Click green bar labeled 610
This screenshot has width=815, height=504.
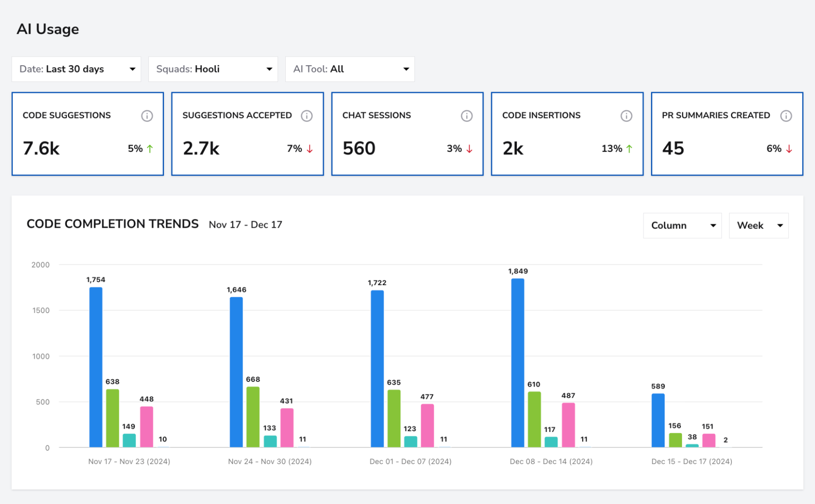(534, 420)
